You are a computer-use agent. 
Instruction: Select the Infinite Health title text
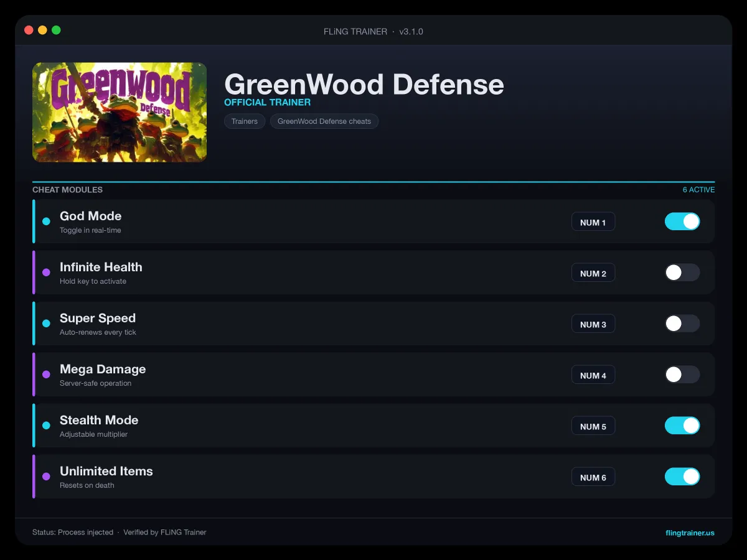coord(101,267)
